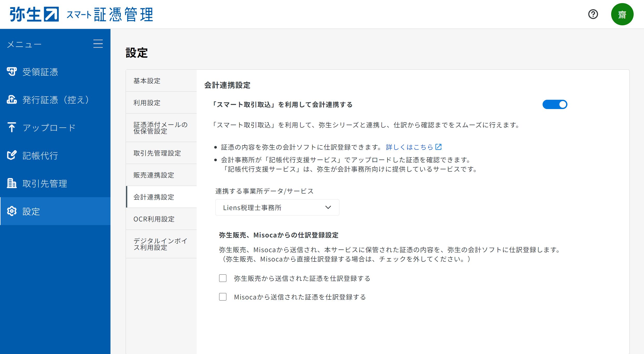
Task: Open the green user avatar menu
Action: 622,14
